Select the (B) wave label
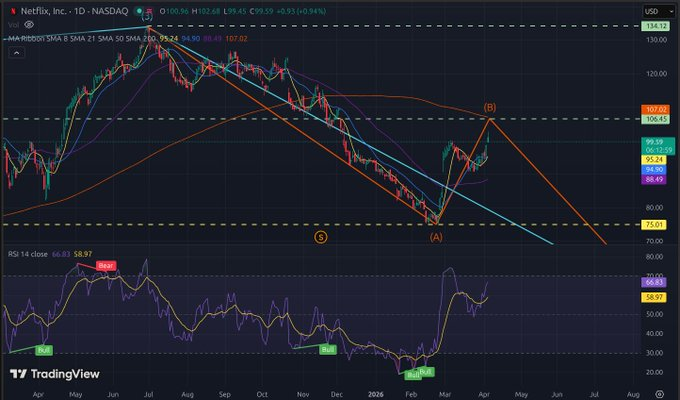680x400 pixels. tap(490, 107)
